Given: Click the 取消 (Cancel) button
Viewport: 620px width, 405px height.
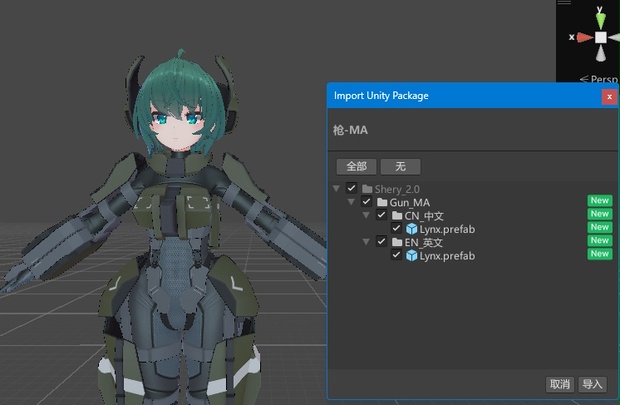Looking at the screenshot, I should point(560,384).
